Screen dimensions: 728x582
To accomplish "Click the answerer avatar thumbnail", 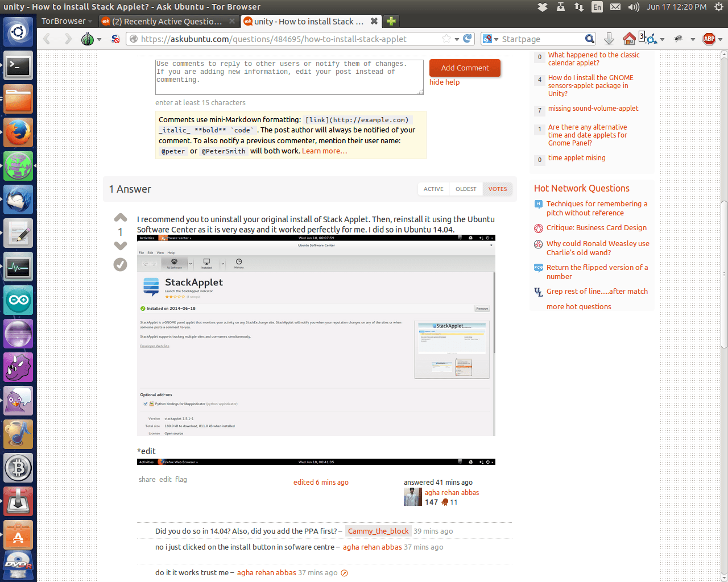I will tap(413, 497).
